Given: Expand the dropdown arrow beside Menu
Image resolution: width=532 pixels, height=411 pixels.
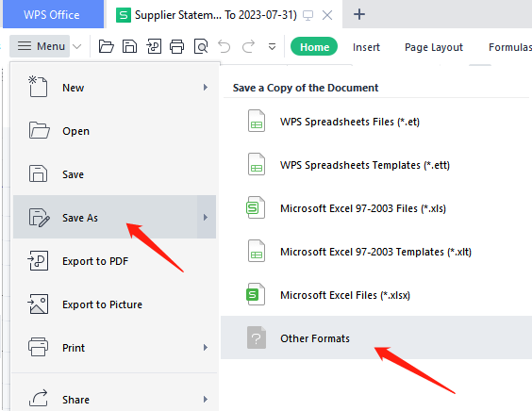Looking at the screenshot, I should (x=77, y=46).
